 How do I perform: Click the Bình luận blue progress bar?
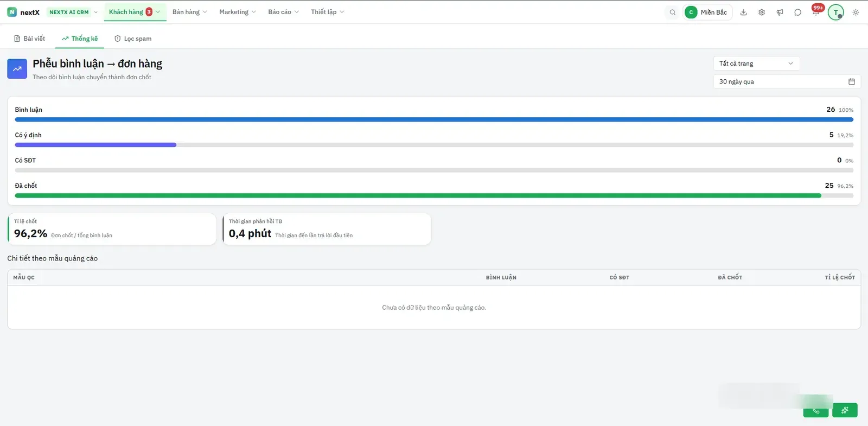(x=434, y=119)
